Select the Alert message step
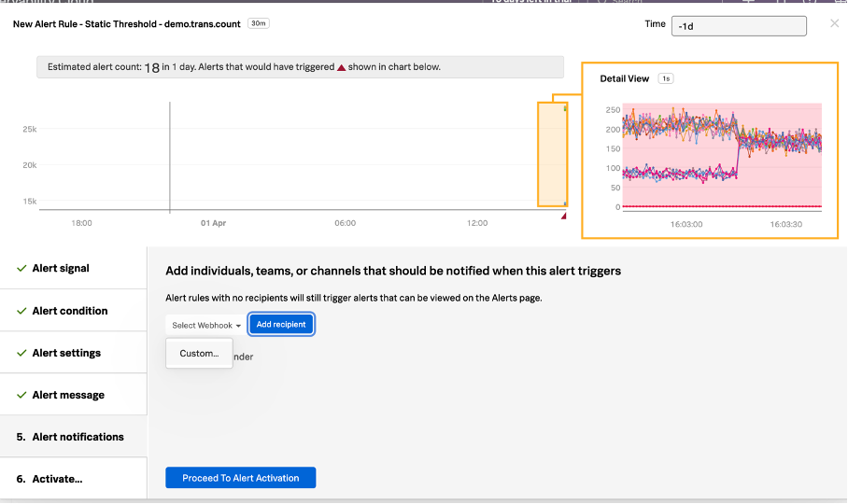Viewport: 848px width, 504px height. pyautogui.click(x=68, y=395)
